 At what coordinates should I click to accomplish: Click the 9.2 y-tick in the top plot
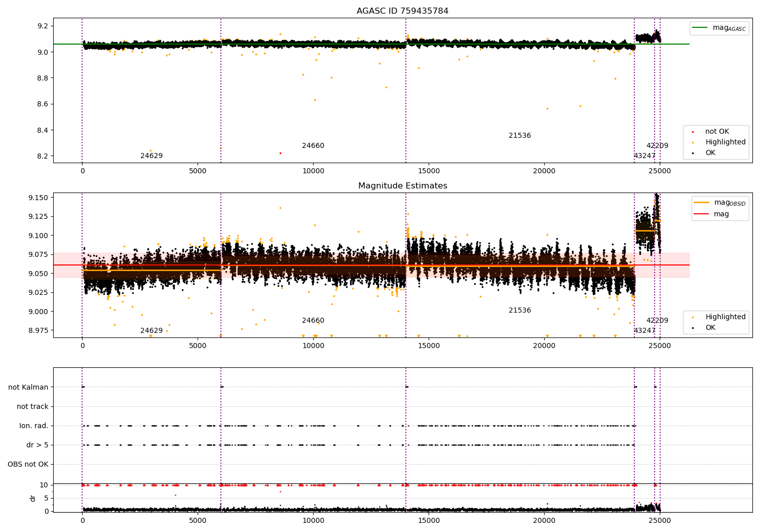click(43, 26)
